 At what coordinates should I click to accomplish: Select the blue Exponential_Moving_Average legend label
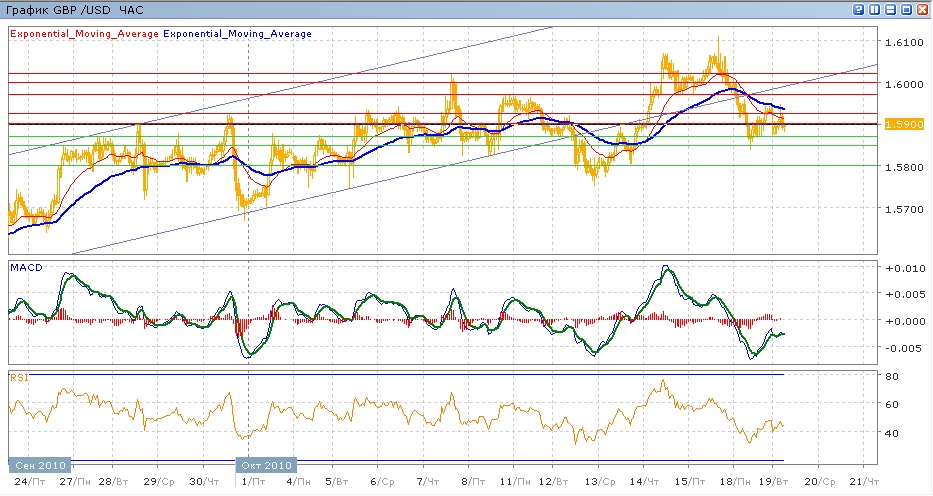point(237,34)
